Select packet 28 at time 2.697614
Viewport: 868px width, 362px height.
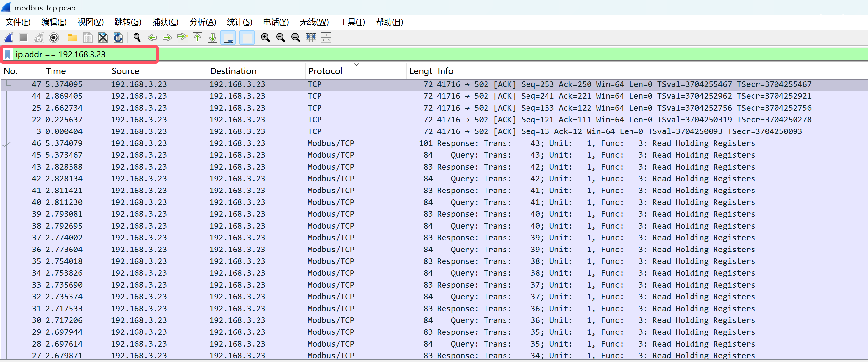[434, 344]
